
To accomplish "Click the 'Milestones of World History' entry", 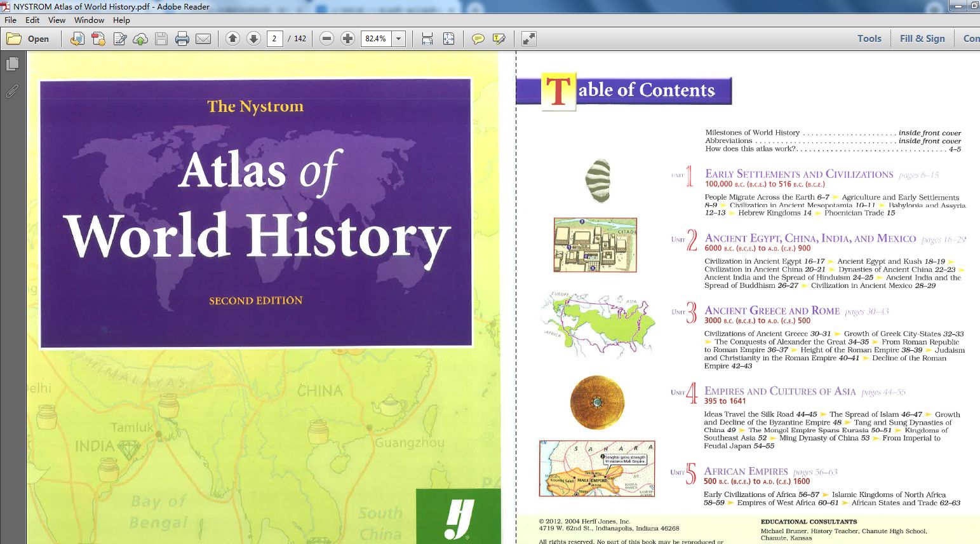I will pyautogui.click(x=753, y=133).
